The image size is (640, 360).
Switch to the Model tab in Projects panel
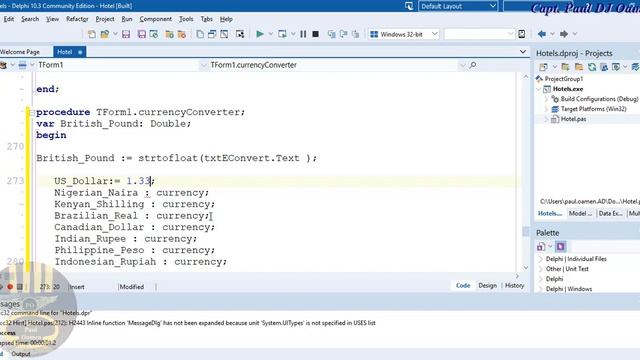580,213
